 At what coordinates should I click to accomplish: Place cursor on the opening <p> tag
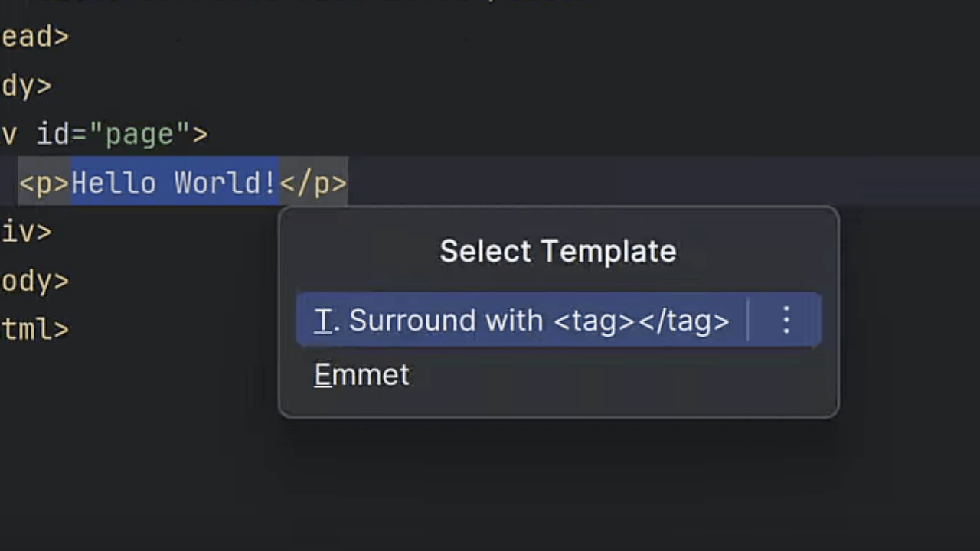point(44,184)
